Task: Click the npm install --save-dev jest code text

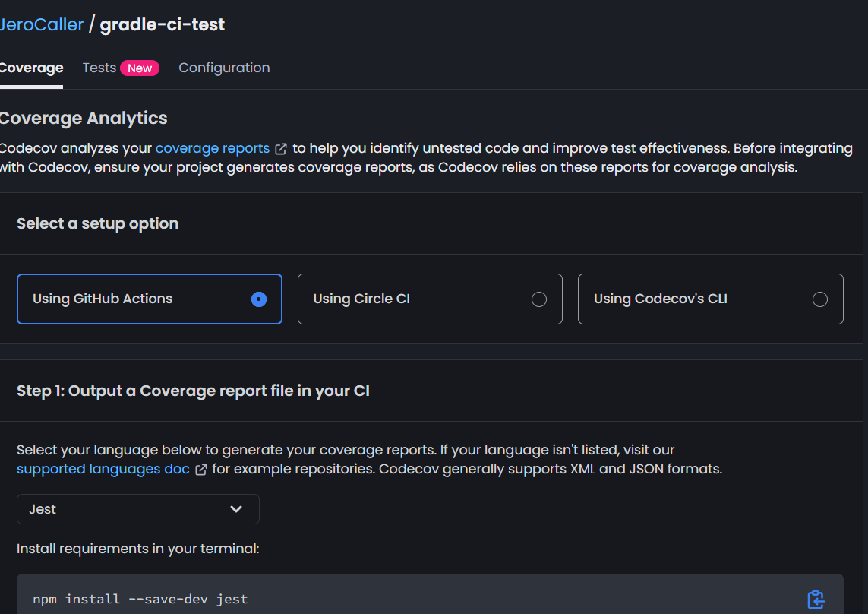Action: [140, 599]
